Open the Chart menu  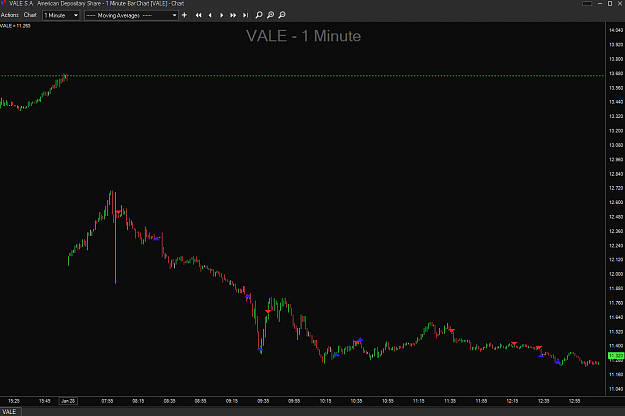[30, 15]
